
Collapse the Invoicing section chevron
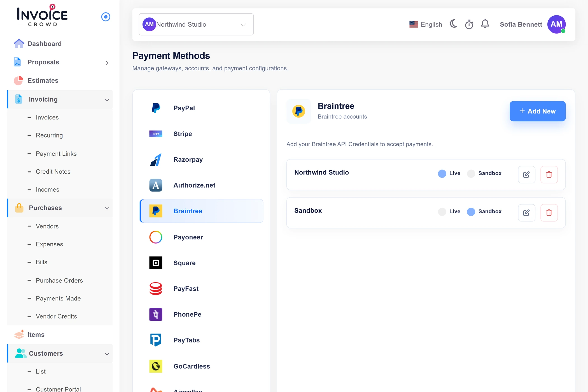coord(107,100)
